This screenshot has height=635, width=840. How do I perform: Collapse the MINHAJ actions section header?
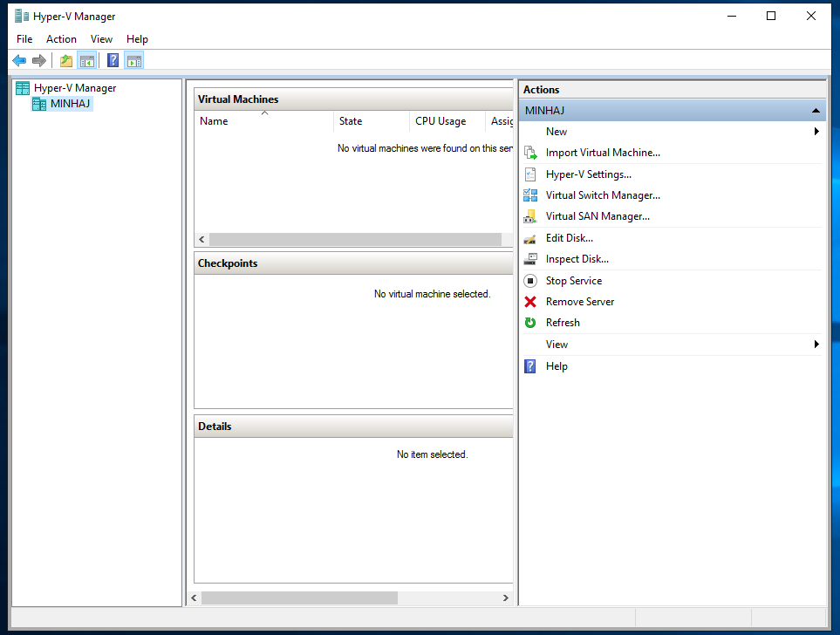point(815,111)
